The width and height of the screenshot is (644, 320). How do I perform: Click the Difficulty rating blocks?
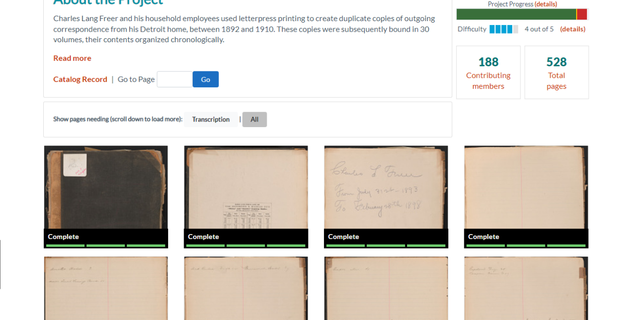pyautogui.click(x=504, y=29)
